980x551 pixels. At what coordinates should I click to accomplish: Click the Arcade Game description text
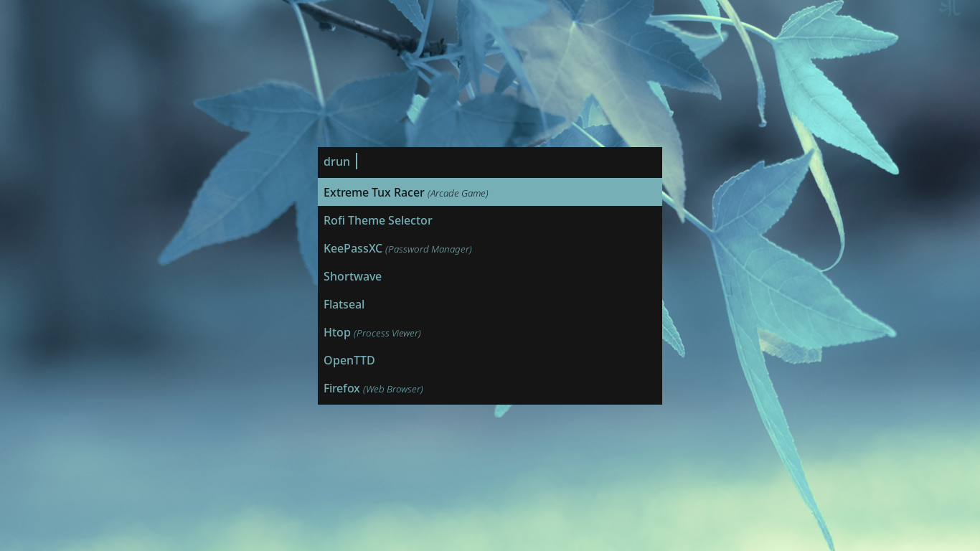(458, 194)
